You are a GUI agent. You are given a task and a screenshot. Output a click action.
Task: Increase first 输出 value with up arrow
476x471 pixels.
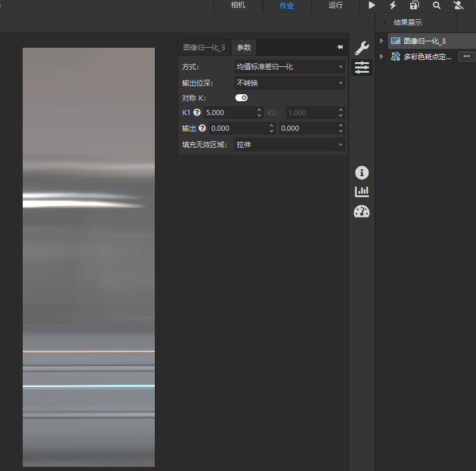[271, 126]
